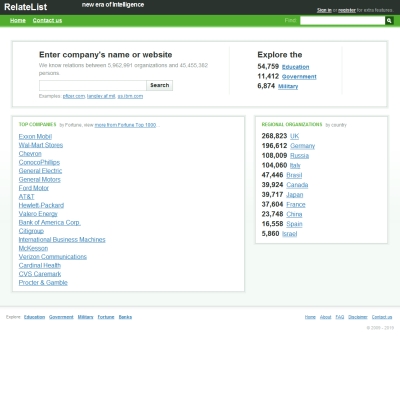Open the langley.af.mil example link
This screenshot has height=400, width=400.
pyautogui.click(x=101, y=96)
